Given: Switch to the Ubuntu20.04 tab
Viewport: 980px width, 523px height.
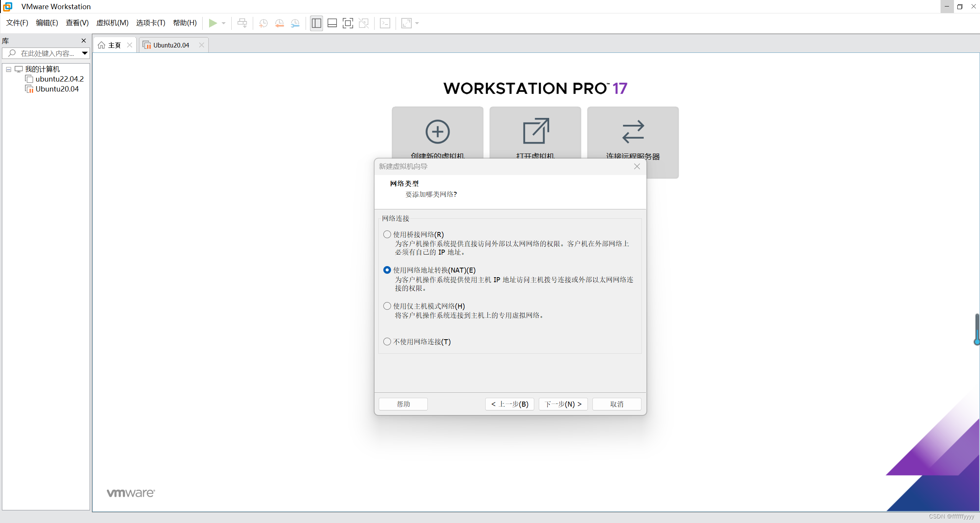Looking at the screenshot, I should [x=171, y=45].
